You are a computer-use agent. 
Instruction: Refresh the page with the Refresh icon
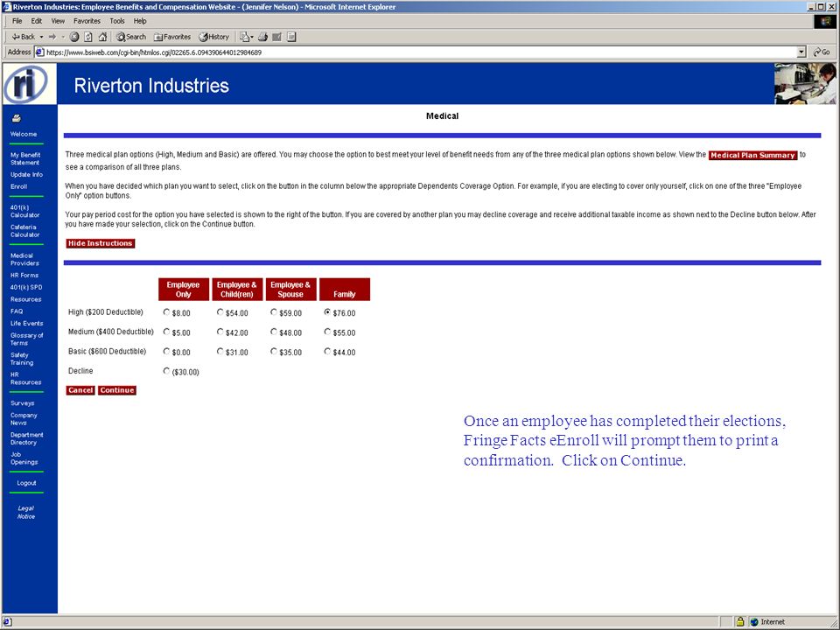[88, 37]
